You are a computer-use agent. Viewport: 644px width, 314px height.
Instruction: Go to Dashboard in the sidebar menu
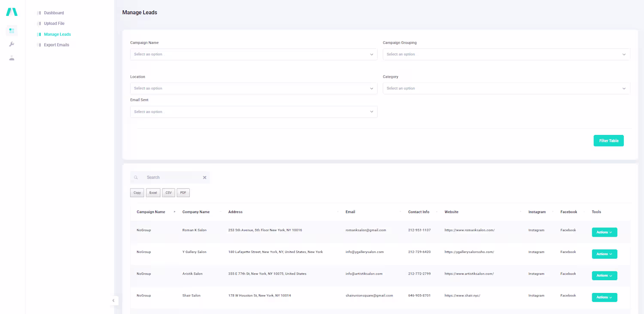(x=54, y=13)
